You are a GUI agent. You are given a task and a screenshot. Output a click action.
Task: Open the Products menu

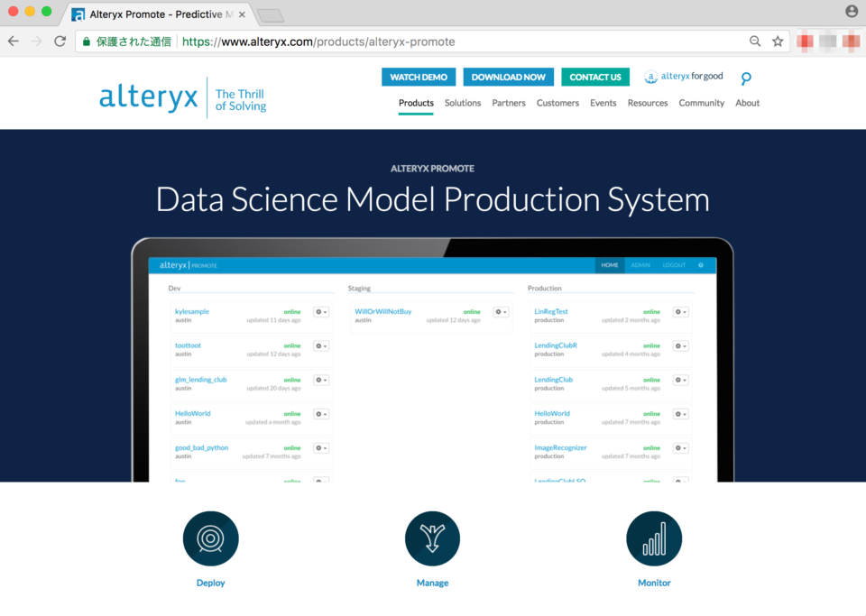coord(416,103)
